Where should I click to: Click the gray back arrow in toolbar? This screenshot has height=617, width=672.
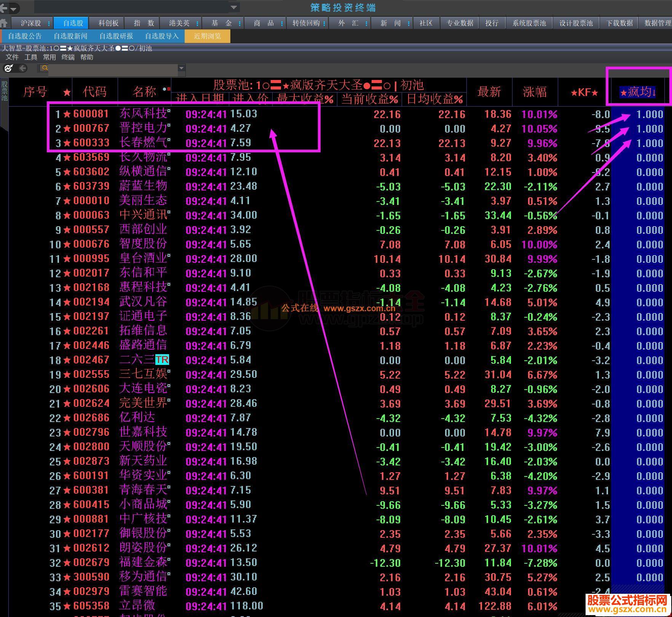(23, 68)
